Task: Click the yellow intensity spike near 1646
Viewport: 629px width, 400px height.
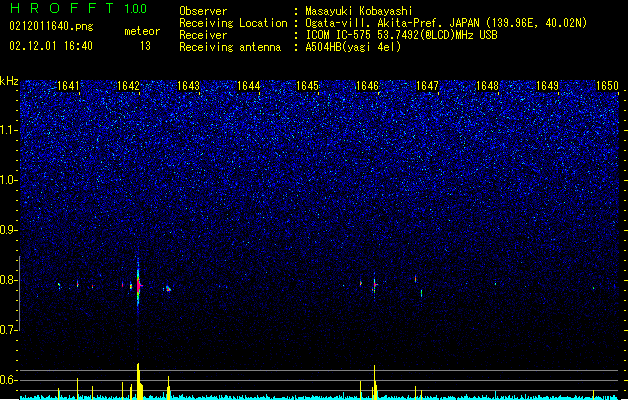Action: pos(375,382)
